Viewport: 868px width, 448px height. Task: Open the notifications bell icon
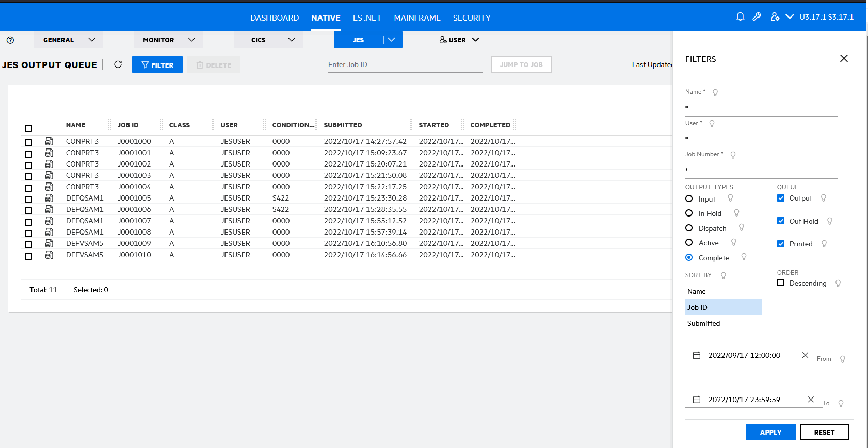(x=740, y=16)
